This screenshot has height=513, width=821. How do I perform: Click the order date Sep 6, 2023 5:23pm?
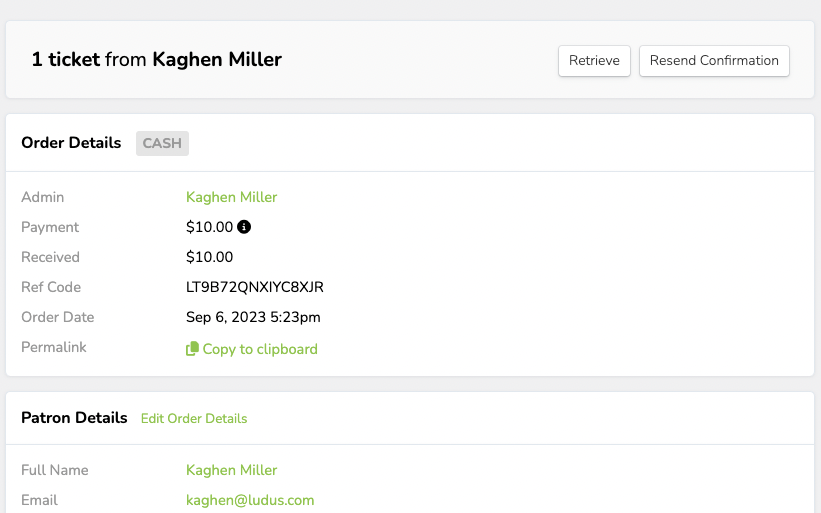(x=253, y=317)
